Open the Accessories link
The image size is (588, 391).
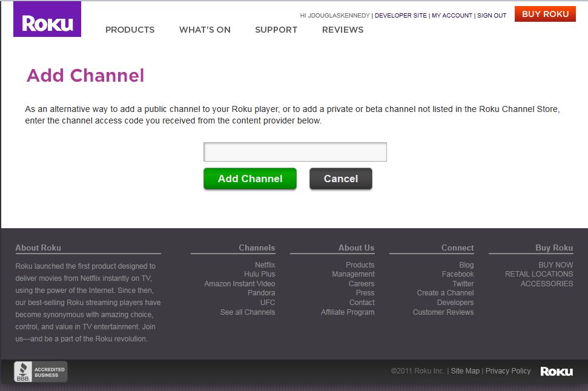click(547, 284)
